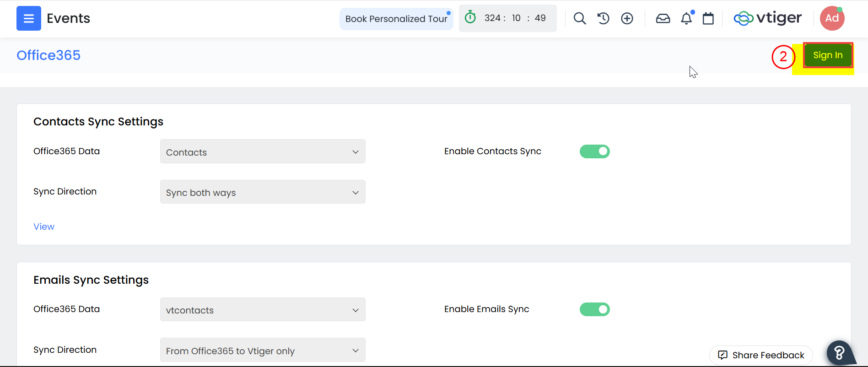868x367 pixels.
Task: Click the green Sign In button
Action: click(x=828, y=55)
